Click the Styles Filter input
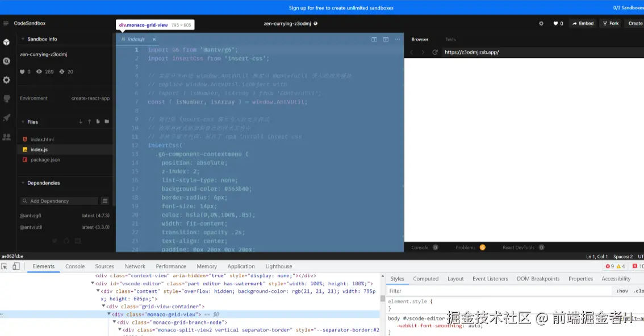This screenshot has width=644, height=336. tap(499, 291)
